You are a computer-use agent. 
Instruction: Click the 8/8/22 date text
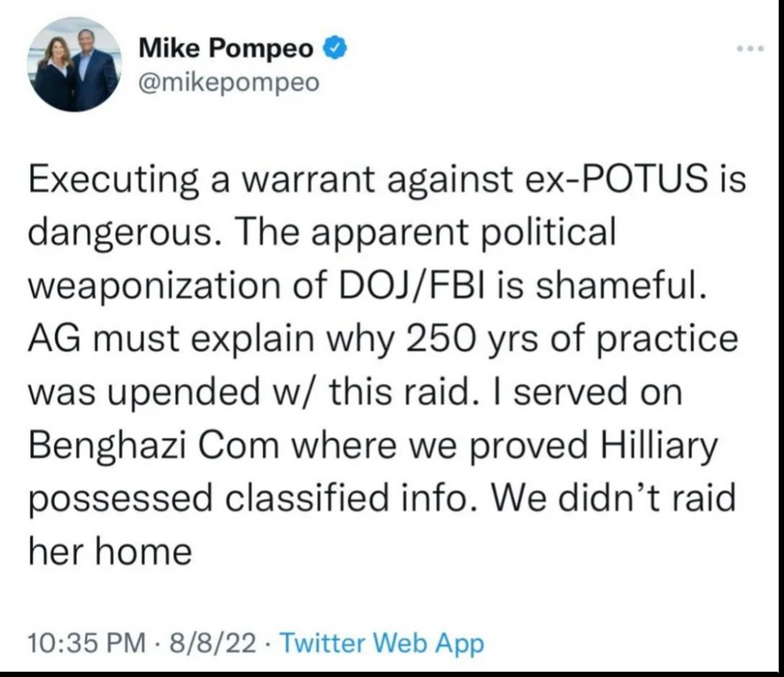pos(212,642)
